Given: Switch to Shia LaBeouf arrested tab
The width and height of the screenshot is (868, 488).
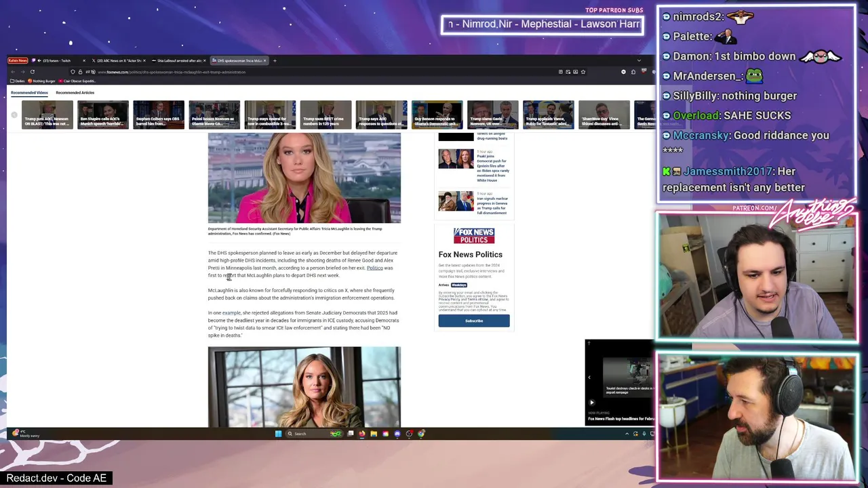Looking at the screenshot, I should [x=178, y=61].
